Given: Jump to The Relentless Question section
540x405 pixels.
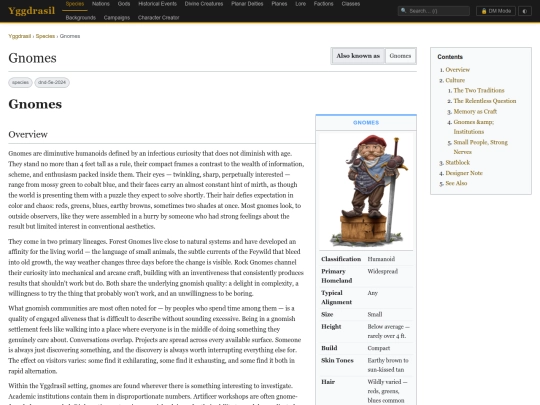Looking at the screenshot, I should 485,101.
